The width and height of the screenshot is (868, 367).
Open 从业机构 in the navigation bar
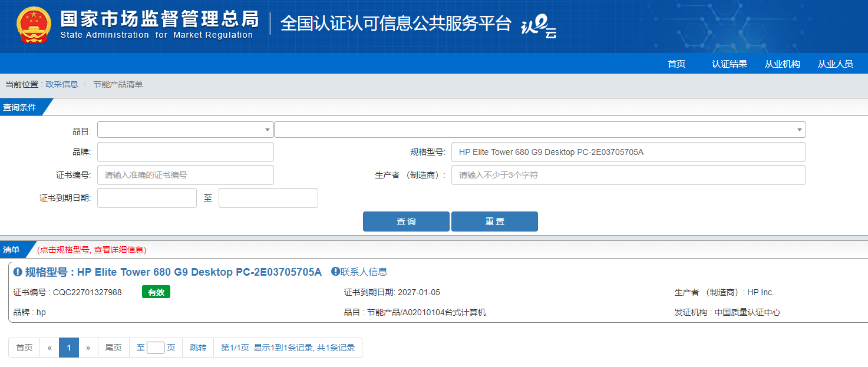click(x=783, y=64)
